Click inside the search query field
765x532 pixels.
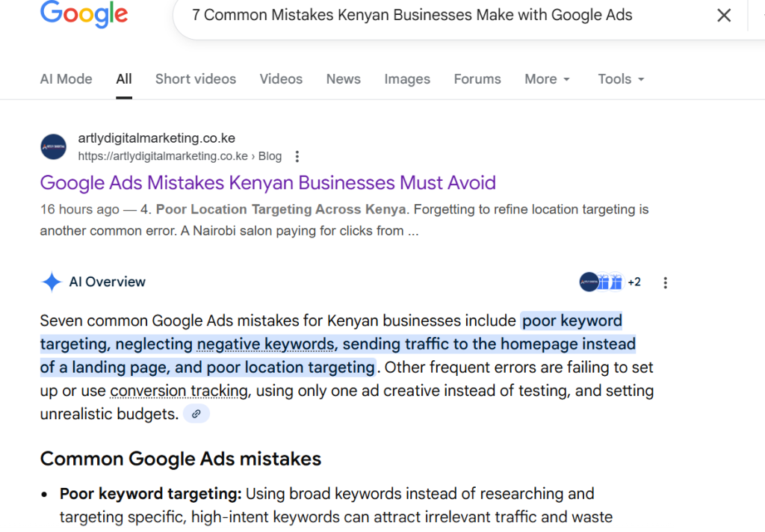411,16
